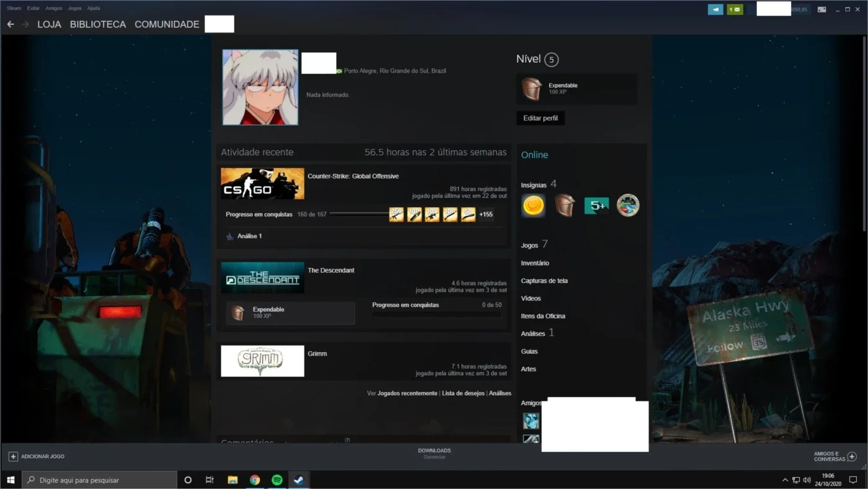Open the Steam menu
The width and height of the screenshot is (868, 489).
[x=14, y=9]
